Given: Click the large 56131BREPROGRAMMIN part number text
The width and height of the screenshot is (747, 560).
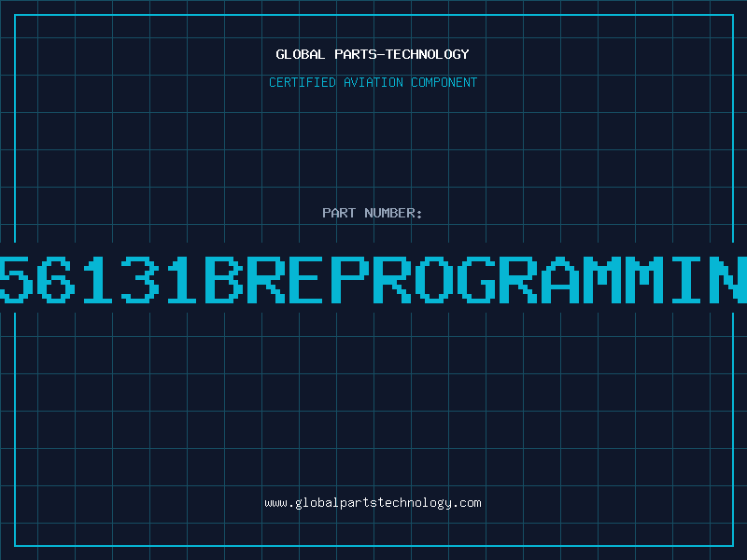Looking at the screenshot, I should click(x=373, y=279).
